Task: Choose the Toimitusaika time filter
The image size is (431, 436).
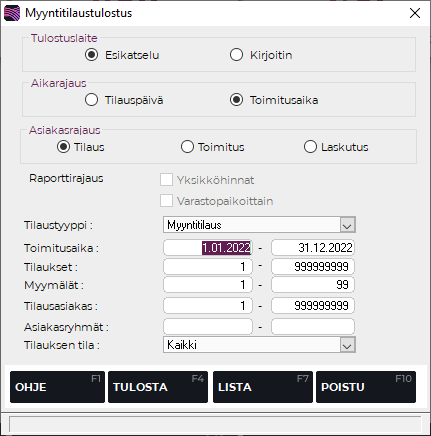Action: pyautogui.click(x=236, y=100)
